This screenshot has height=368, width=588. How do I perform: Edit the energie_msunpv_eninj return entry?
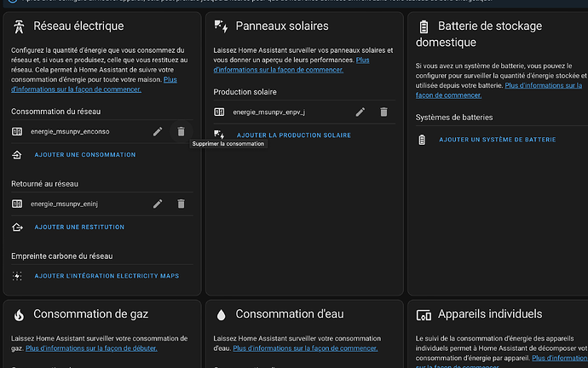coord(158,204)
